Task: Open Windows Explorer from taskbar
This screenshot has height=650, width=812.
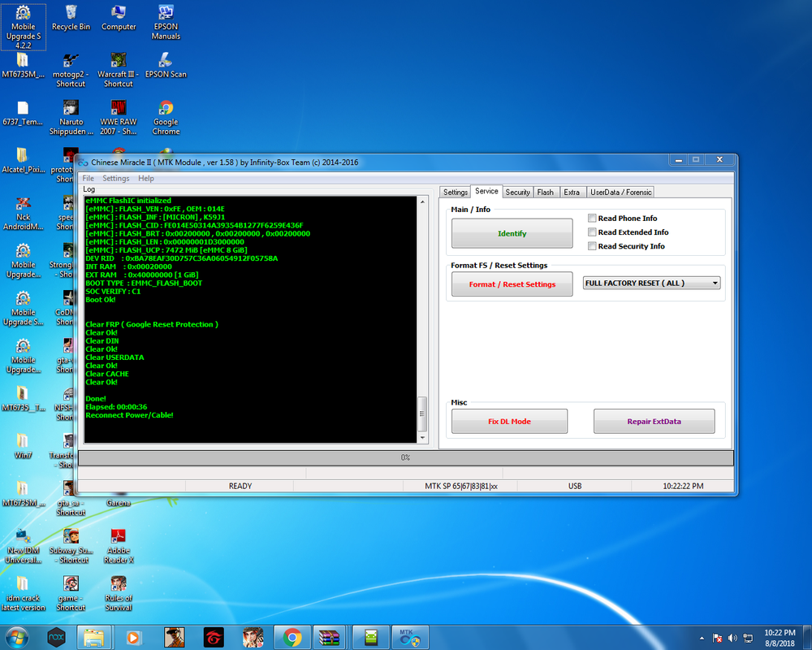Action: [x=93, y=638]
